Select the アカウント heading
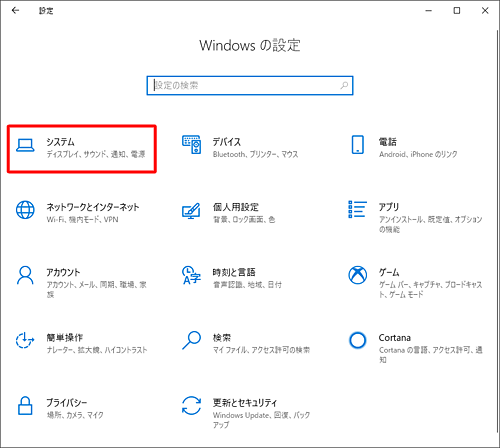The height and width of the screenshot is (448, 500). tap(63, 272)
